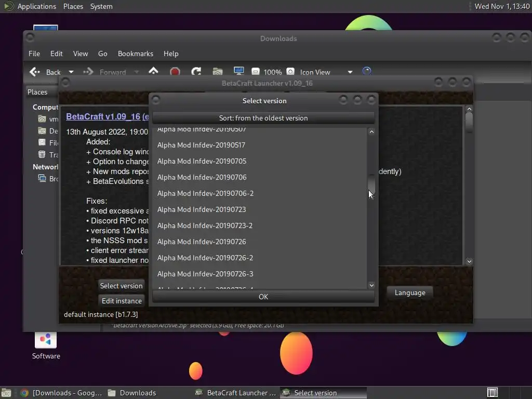The height and width of the screenshot is (399, 532).
Task: Switch to Chrome Downloads taskbar entry
Action: [x=61, y=393]
